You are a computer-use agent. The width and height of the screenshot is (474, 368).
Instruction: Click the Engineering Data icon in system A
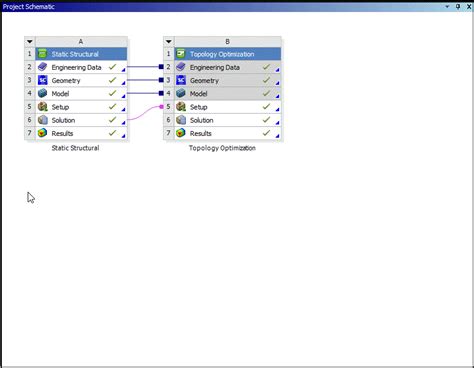pyautogui.click(x=42, y=67)
